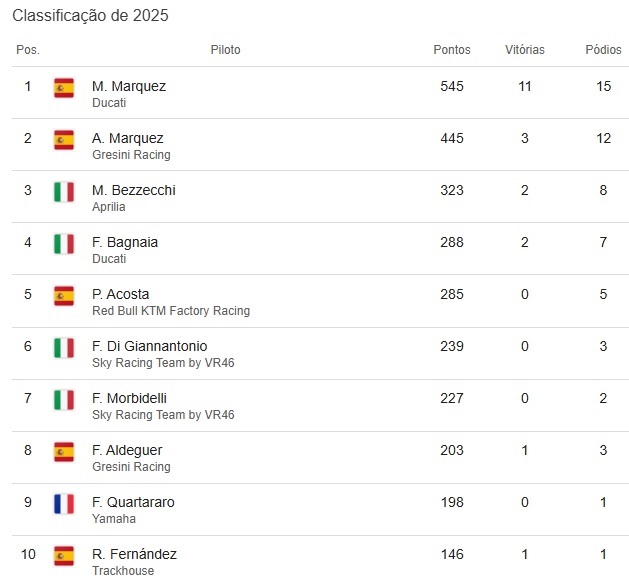This screenshot has height=581, width=629.
Task: Click the Spanish flag beside M. Marquez
Action: (x=64, y=88)
